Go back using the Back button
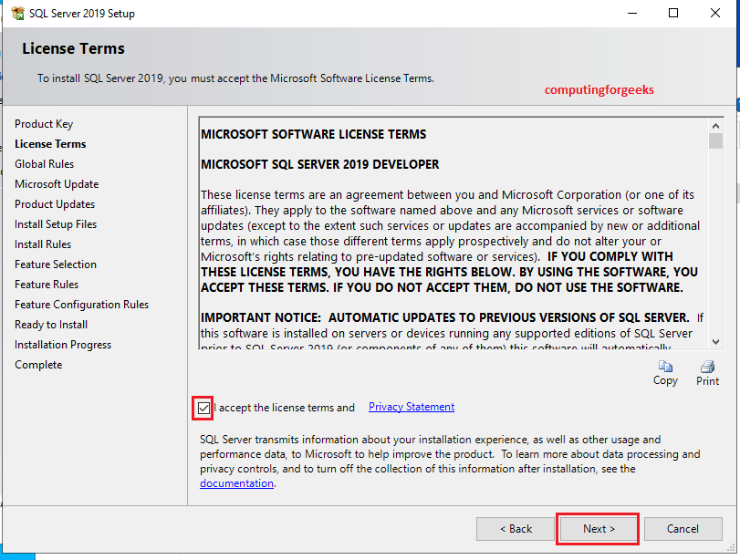Viewport: 740px width, 560px height. point(516,528)
